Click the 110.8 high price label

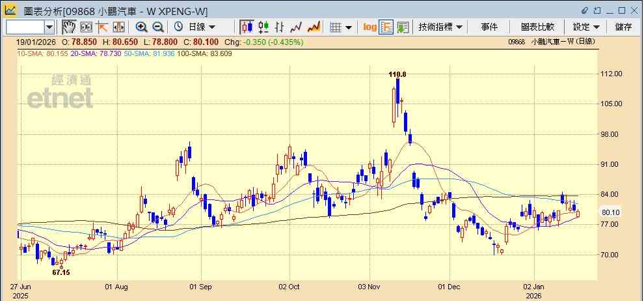tap(397, 74)
